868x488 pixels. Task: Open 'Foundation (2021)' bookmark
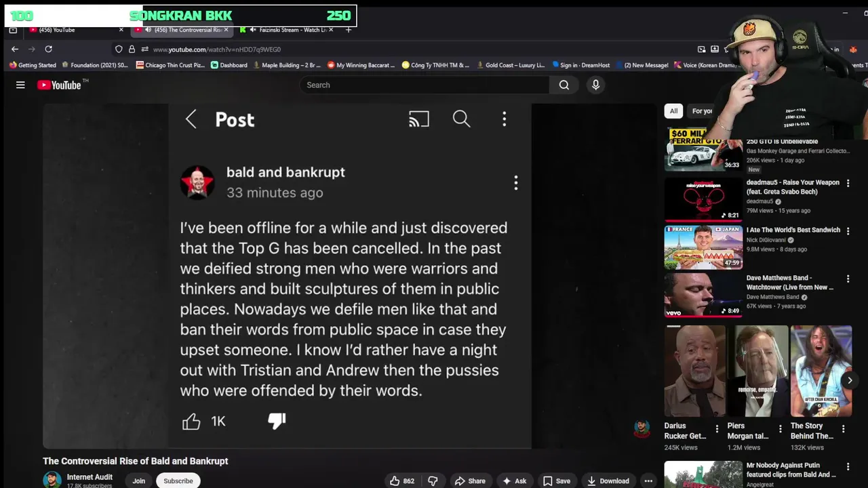click(x=94, y=65)
